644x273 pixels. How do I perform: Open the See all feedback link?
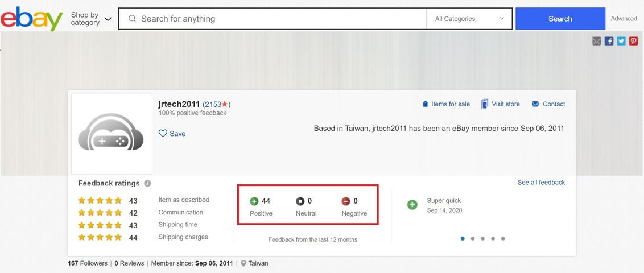[542, 182]
